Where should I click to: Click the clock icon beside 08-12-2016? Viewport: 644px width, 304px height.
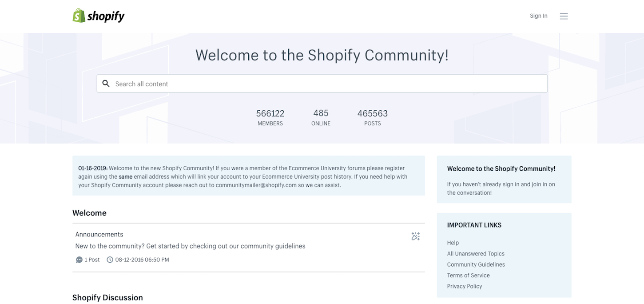pos(110,260)
